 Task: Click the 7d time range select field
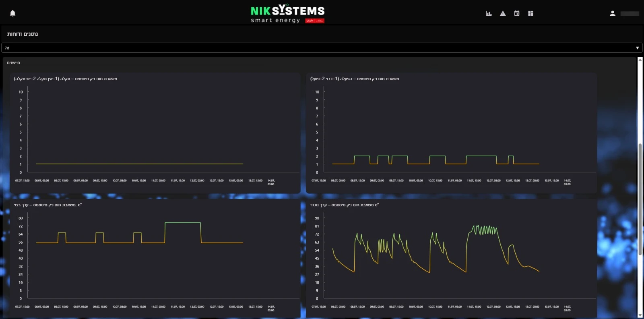coord(318,48)
